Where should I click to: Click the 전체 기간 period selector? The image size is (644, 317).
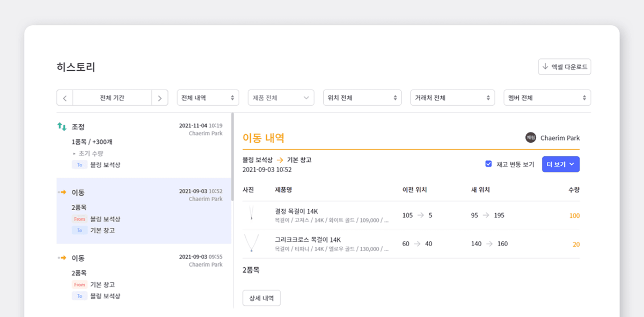tap(112, 98)
